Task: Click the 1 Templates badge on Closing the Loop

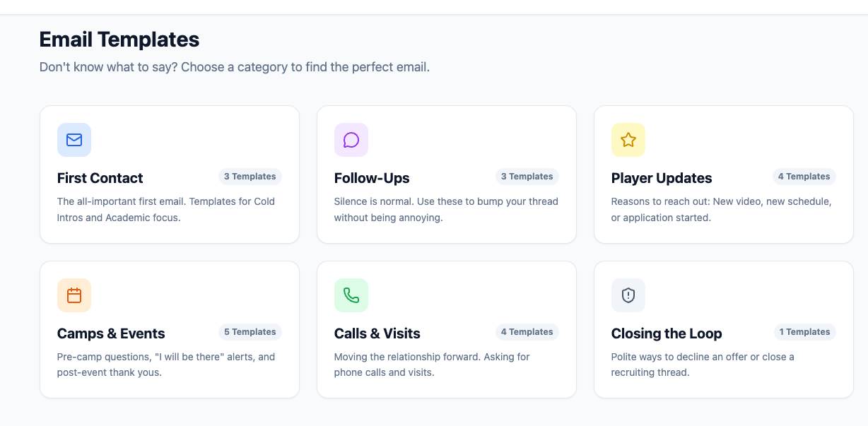Action: (804, 332)
